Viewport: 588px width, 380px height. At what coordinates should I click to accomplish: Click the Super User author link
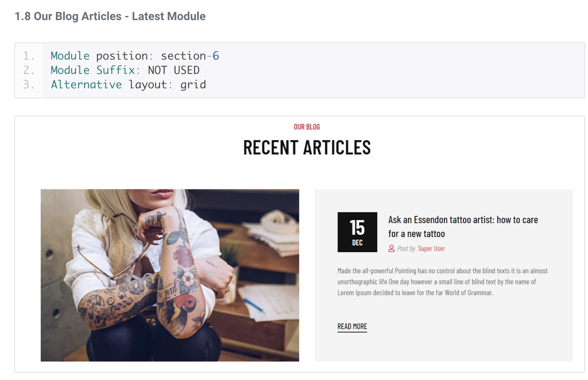[431, 249]
